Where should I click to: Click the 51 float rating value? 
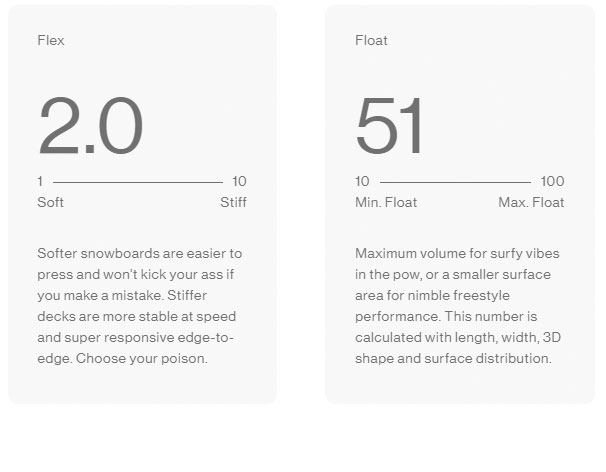pyautogui.click(x=390, y=127)
